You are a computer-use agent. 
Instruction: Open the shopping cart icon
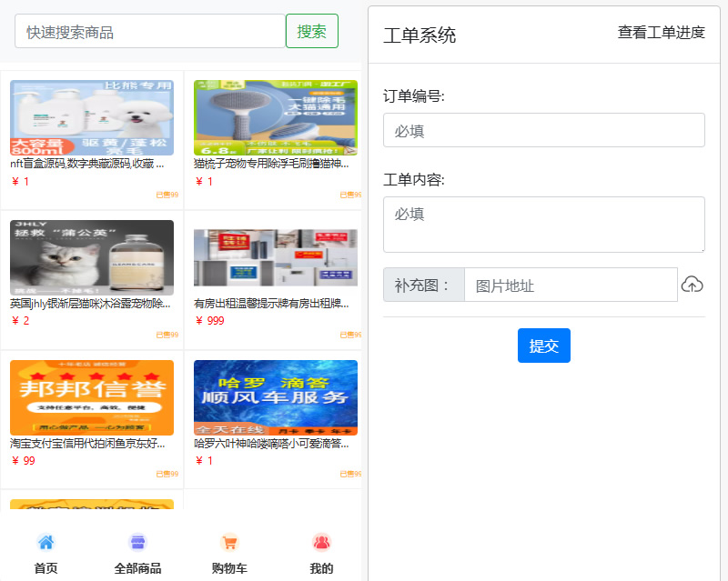(229, 543)
